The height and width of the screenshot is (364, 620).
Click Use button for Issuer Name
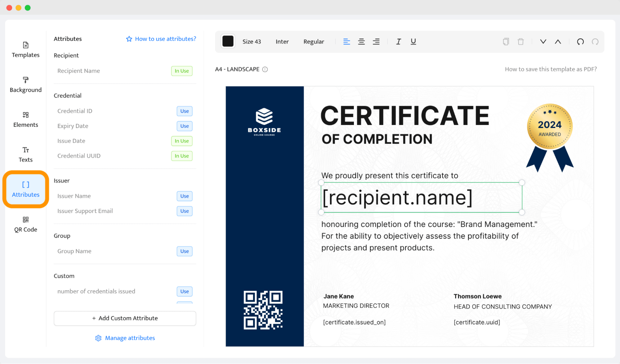coord(185,196)
